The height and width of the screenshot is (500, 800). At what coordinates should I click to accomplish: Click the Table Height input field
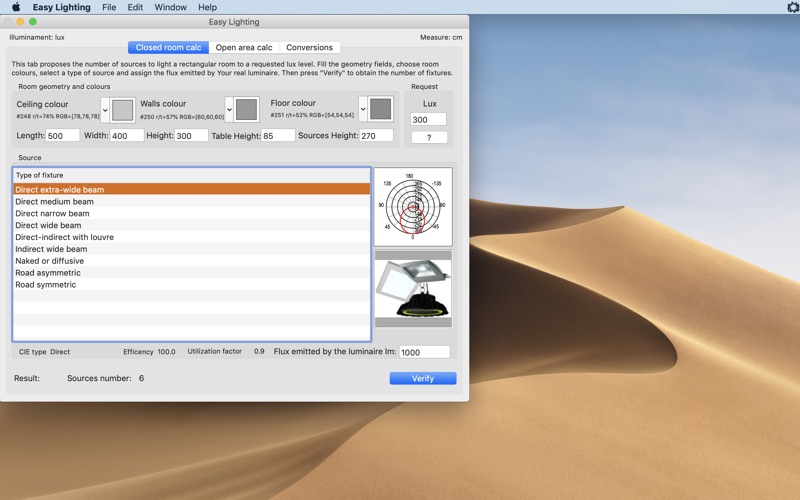[x=278, y=136]
